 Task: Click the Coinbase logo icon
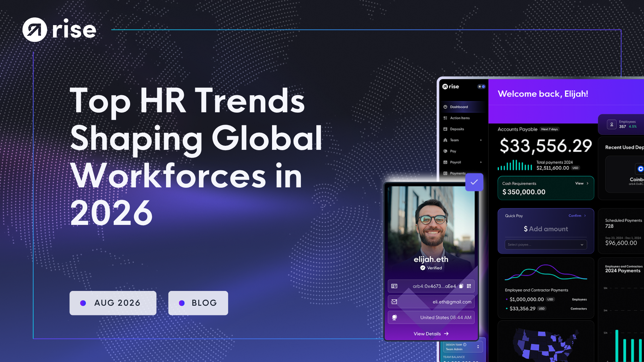point(640,169)
